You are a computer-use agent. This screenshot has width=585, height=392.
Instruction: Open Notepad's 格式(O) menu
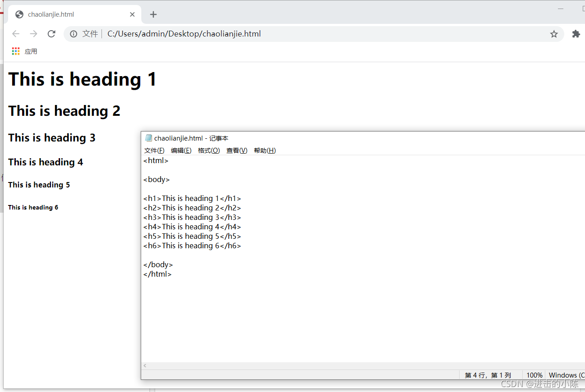click(209, 150)
